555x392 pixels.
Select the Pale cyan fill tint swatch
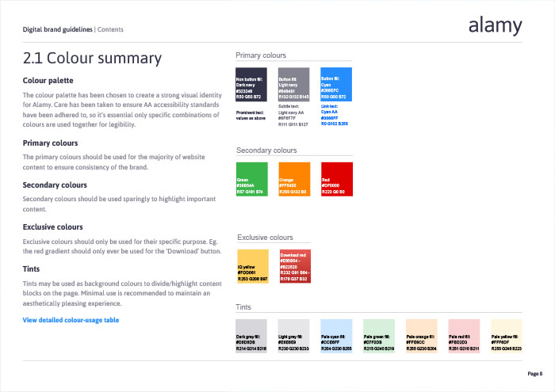point(336,336)
